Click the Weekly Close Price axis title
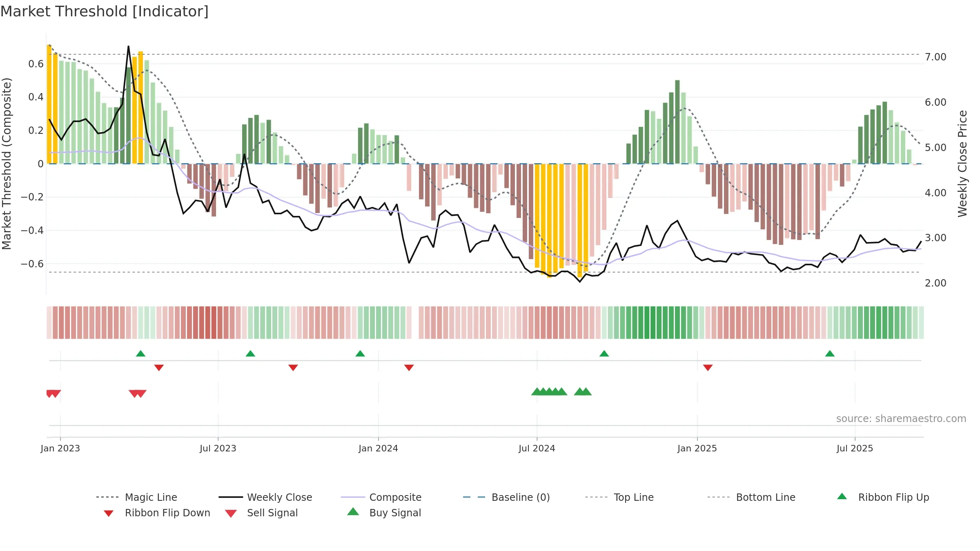Viewport: 980px width, 551px height. point(962,163)
